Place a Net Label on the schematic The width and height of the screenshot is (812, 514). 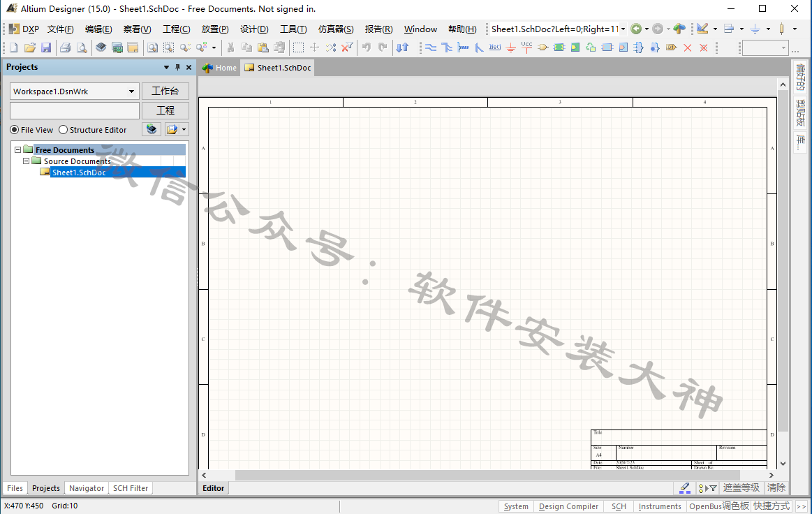point(495,47)
